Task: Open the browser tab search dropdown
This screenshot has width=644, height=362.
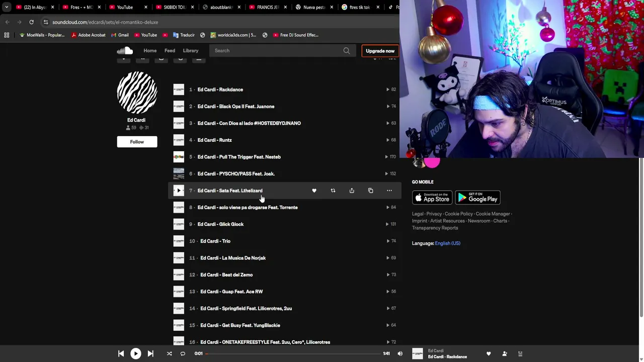Action: (x=6, y=7)
